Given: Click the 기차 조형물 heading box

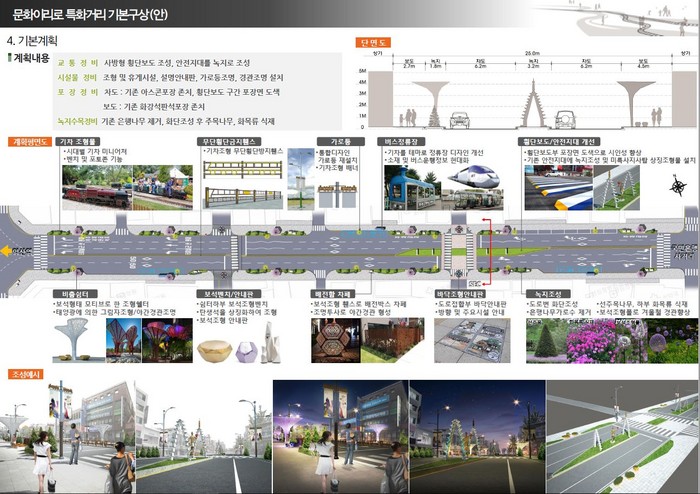Looking at the screenshot, I should [x=82, y=142].
